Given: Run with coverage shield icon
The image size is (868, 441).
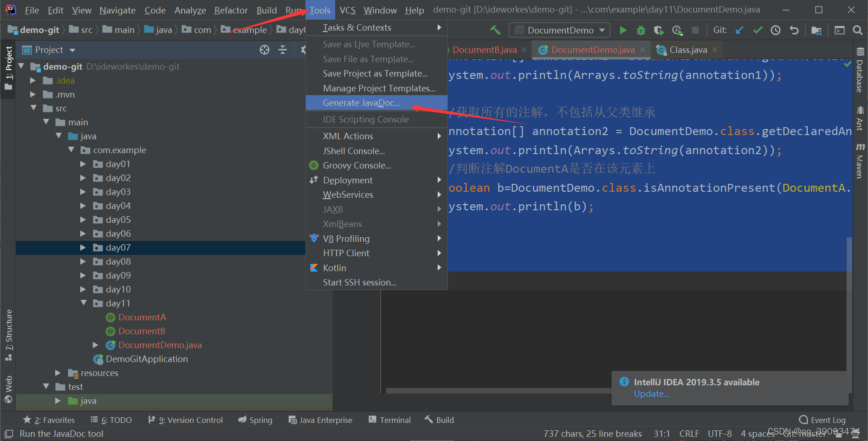Looking at the screenshot, I should tap(659, 30).
